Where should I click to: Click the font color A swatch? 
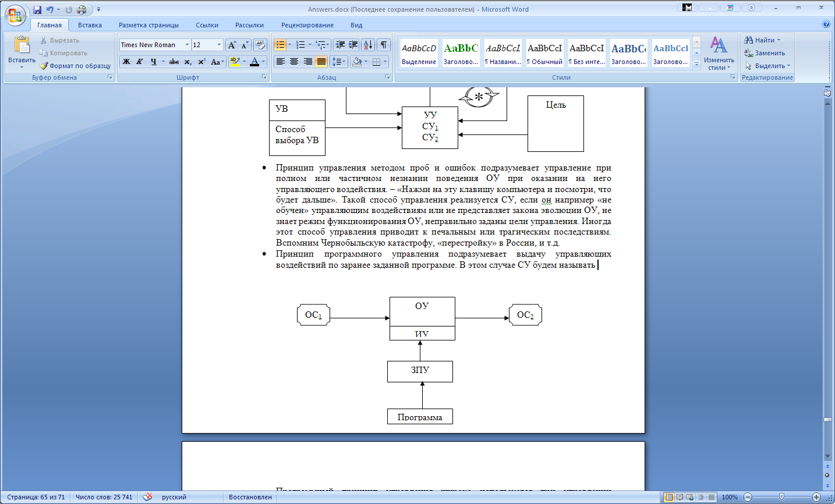pos(254,62)
